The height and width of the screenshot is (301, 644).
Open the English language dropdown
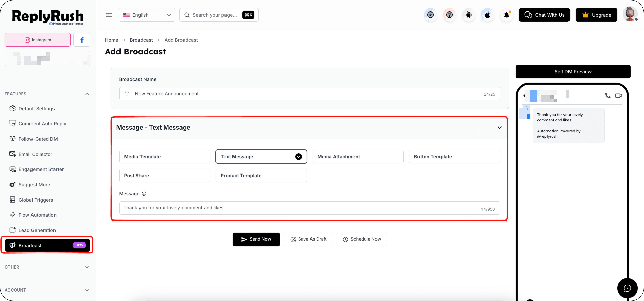click(147, 15)
